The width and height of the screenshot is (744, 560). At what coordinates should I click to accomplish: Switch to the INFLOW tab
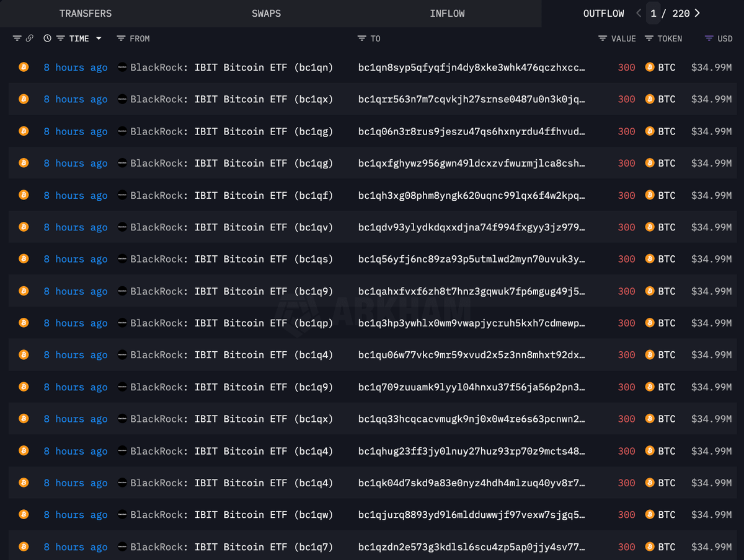(x=447, y=13)
